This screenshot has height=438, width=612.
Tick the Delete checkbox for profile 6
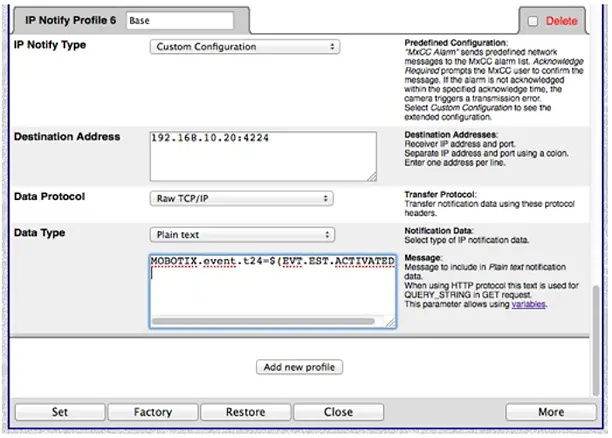pyautogui.click(x=533, y=21)
